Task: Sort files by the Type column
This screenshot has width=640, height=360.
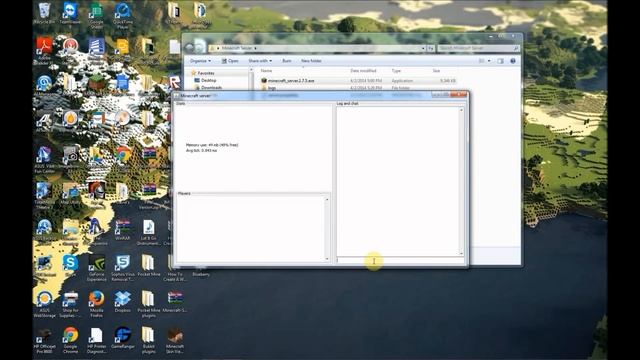Action: [396, 71]
